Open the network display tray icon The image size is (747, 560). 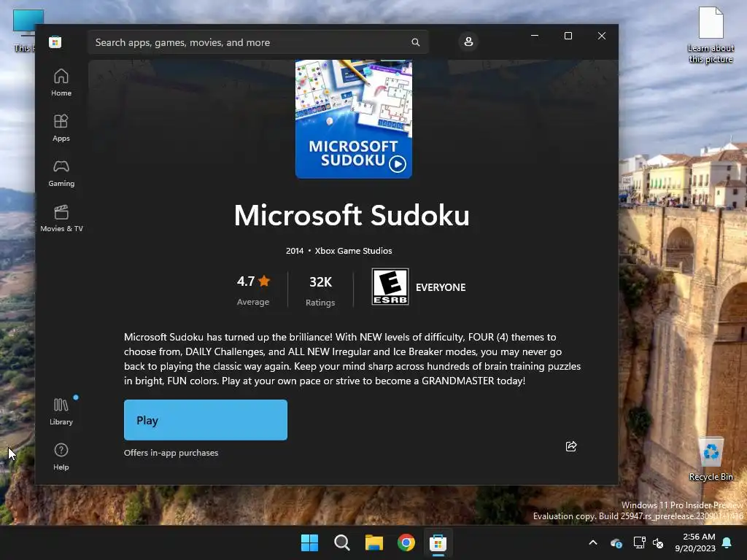639,542
